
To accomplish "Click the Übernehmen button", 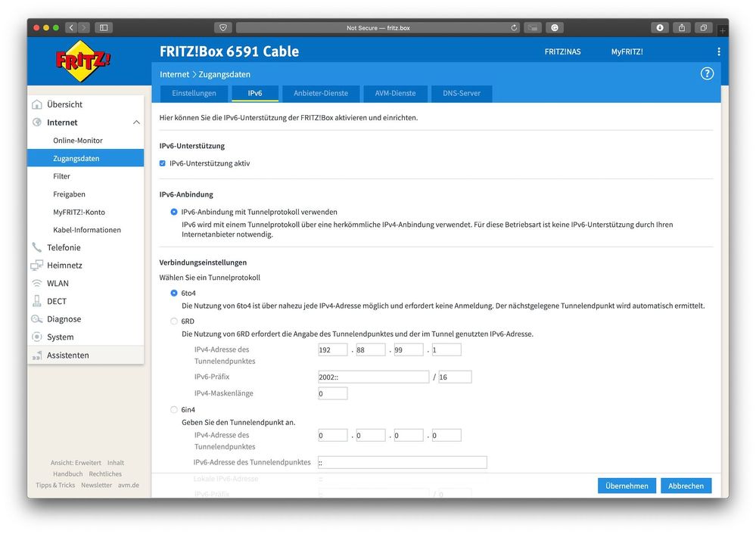I will pyautogui.click(x=627, y=486).
